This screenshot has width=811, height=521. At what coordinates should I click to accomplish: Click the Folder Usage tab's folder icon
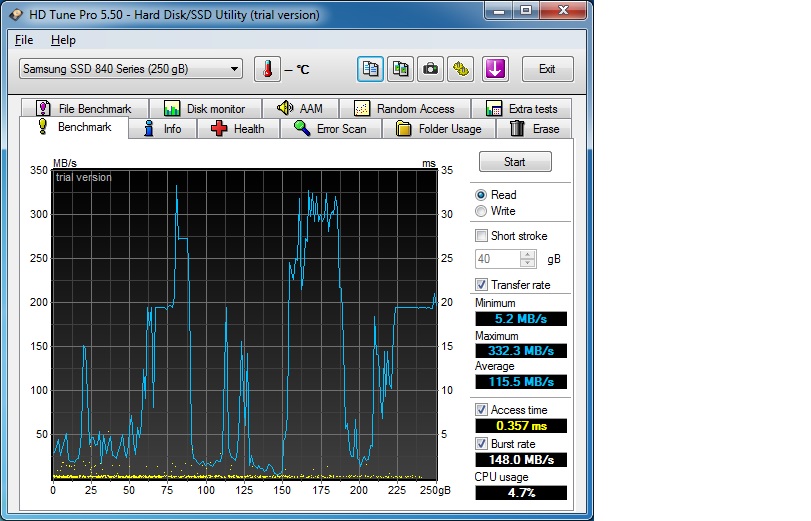point(403,128)
